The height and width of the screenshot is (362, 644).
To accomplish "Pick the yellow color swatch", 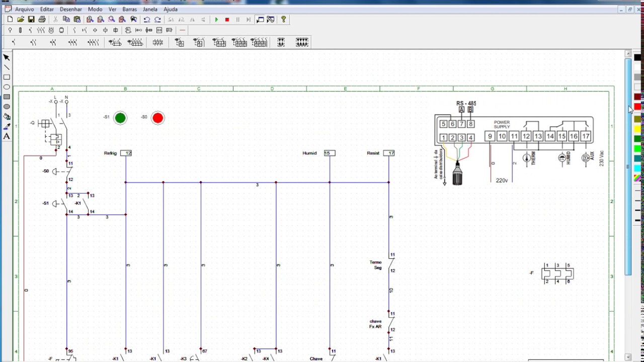I will (x=637, y=129).
